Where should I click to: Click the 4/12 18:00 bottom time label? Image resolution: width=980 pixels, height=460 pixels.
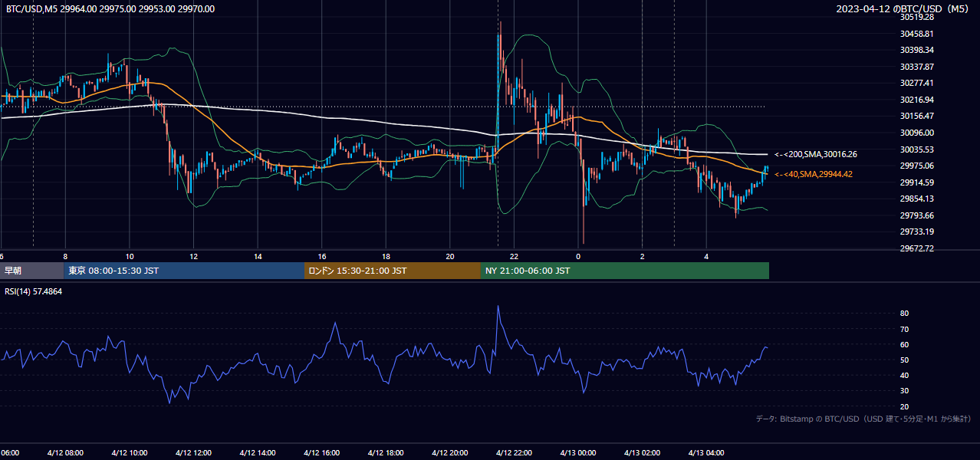pyautogui.click(x=386, y=453)
